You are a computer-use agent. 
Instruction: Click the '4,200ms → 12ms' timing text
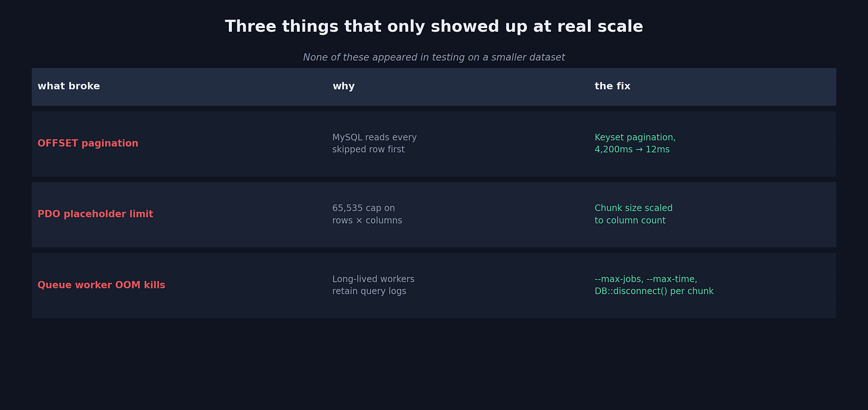(632, 149)
